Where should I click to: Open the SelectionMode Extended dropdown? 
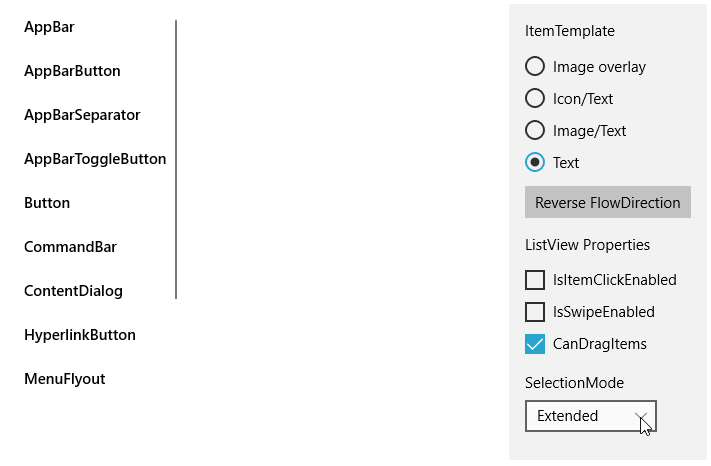(580, 416)
